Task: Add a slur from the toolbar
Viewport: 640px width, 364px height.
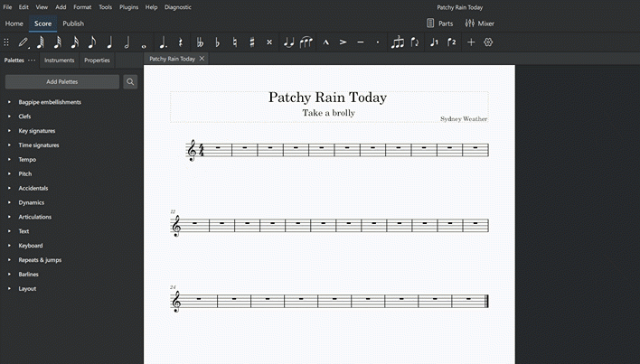Action: click(307, 42)
